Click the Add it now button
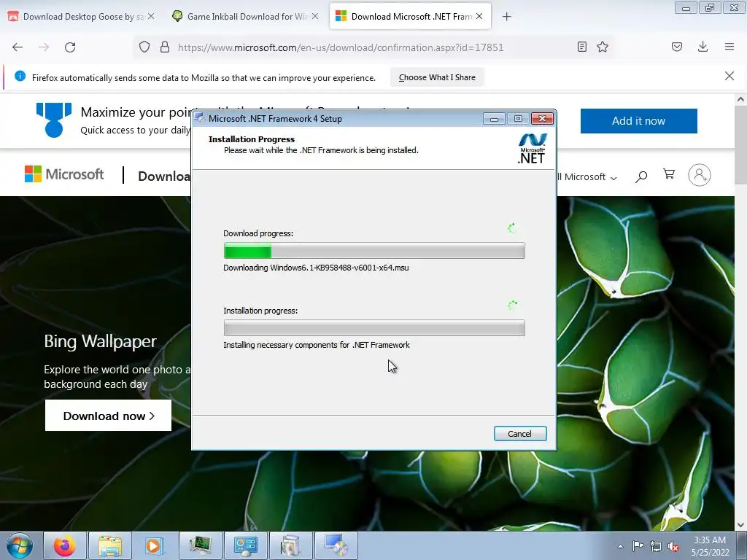Screen dimensions: 747x560 [x=638, y=121]
